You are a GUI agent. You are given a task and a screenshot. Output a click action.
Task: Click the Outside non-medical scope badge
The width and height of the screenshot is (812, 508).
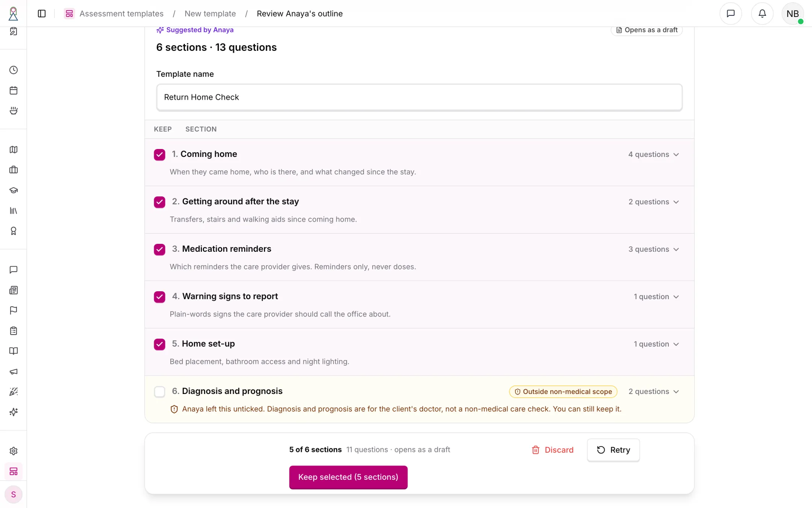point(563,392)
